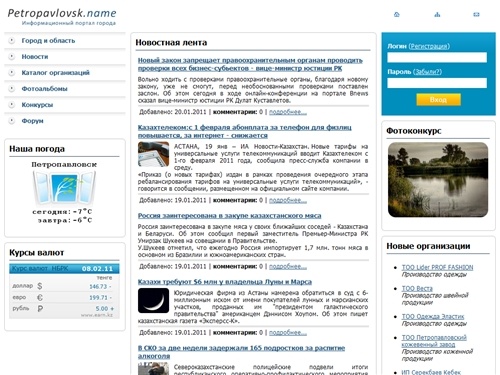Open the headline about Новый закон запрещает проверки

click(250, 64)
